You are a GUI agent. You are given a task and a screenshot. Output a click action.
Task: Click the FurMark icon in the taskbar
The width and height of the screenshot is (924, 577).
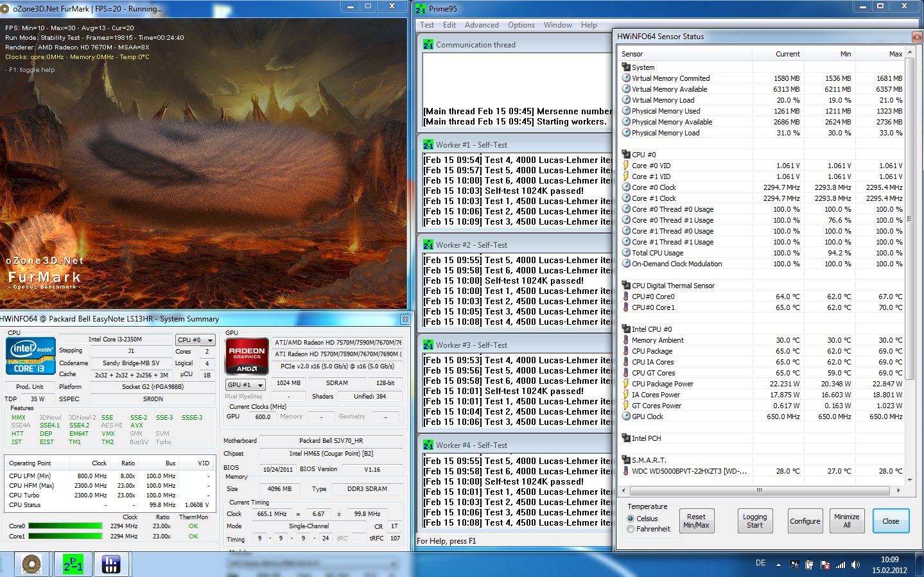point(31,564)
